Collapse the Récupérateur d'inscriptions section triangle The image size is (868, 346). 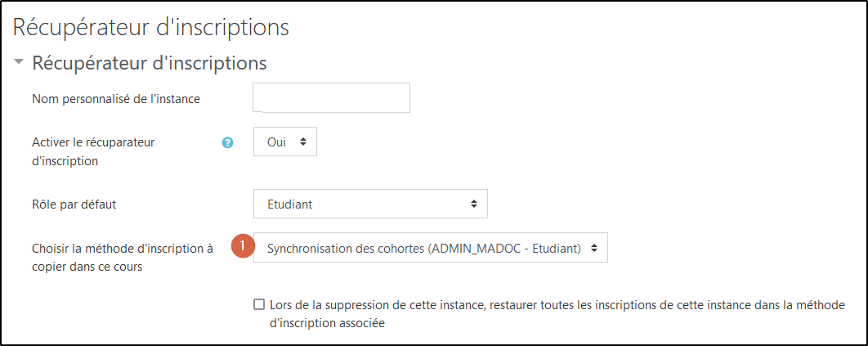[19, 62]
